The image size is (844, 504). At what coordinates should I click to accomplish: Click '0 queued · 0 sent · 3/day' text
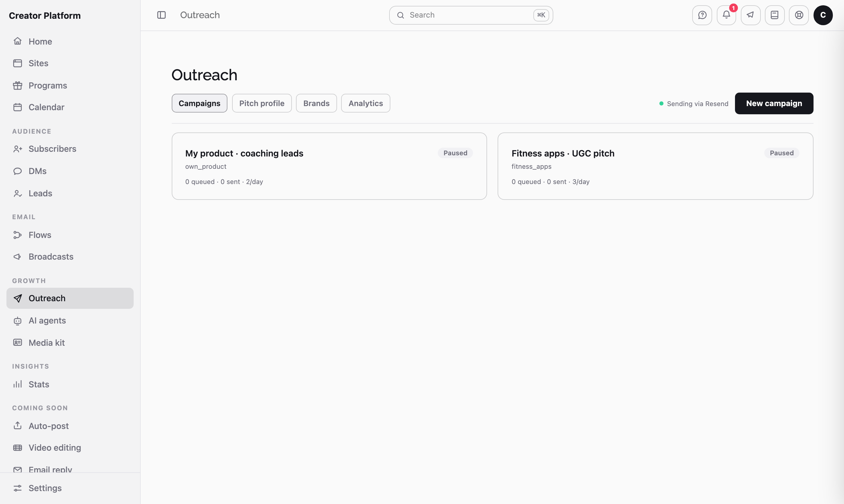pos(550,182)
